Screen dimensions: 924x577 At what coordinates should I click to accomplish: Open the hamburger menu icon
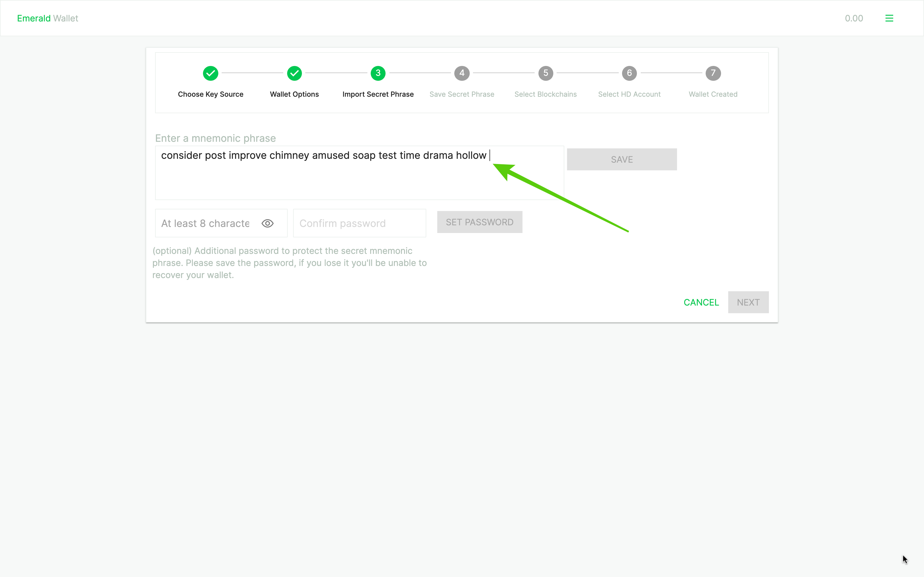click(x=889, y=18)
